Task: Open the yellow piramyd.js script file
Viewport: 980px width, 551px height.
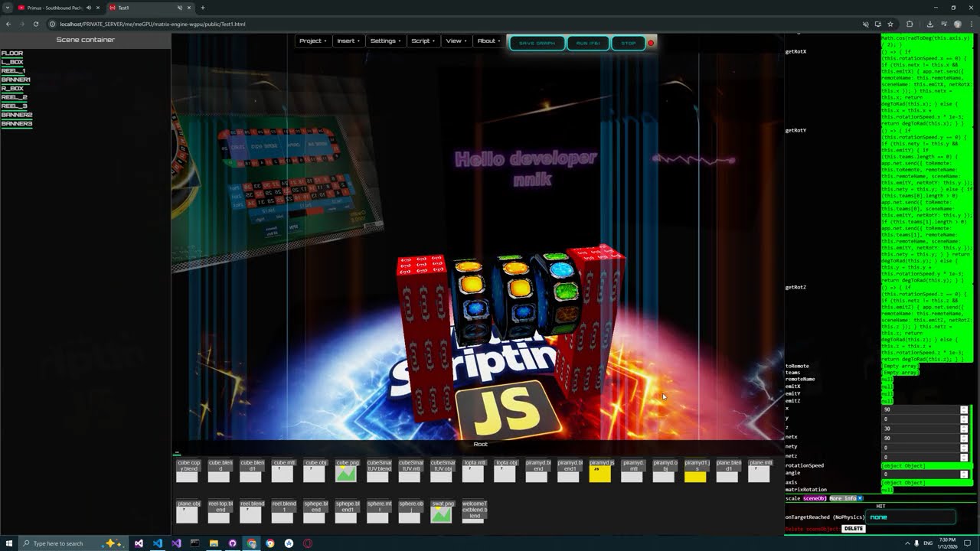Action: (600, 470)
